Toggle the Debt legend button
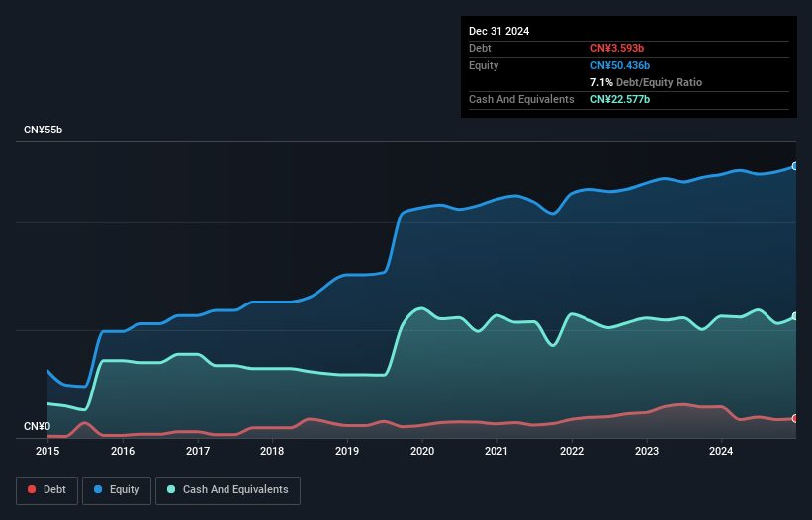Screen dimensions: 812x520 coord(47,490)
